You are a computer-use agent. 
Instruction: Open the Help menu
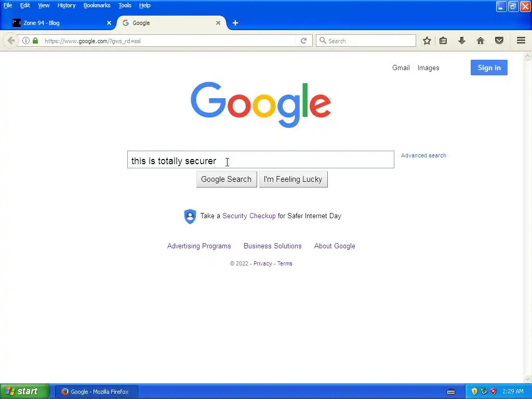[x=144, y=5]
